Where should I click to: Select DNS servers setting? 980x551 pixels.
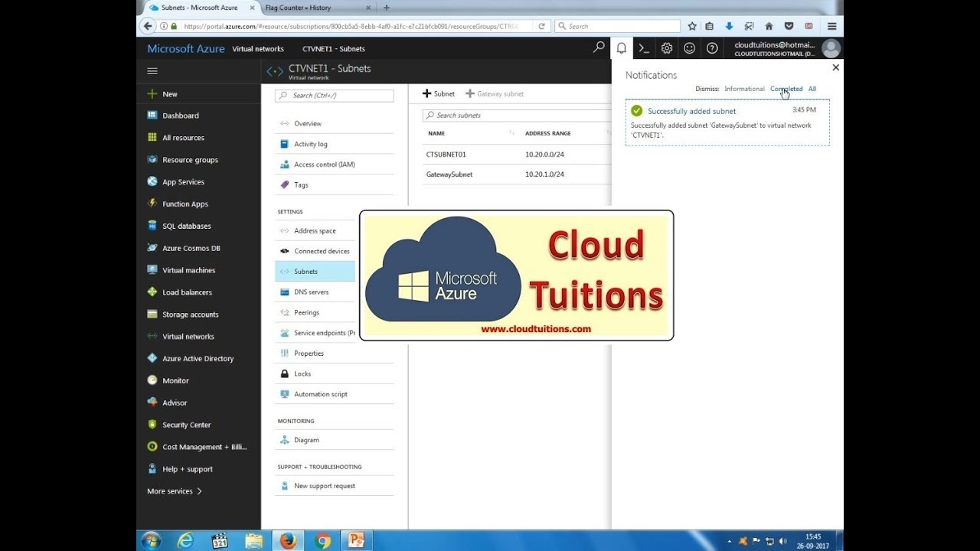311,292
